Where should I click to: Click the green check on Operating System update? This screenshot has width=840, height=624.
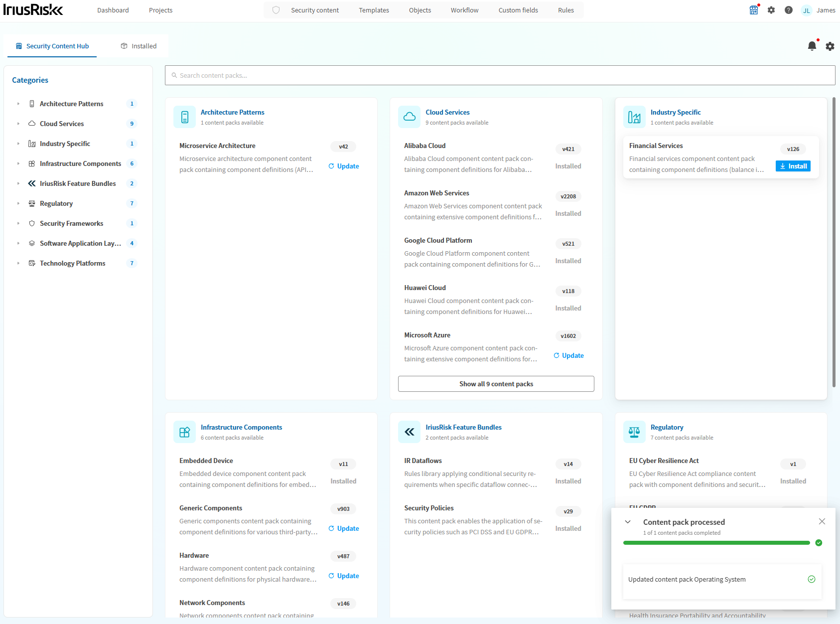point(812,579)
